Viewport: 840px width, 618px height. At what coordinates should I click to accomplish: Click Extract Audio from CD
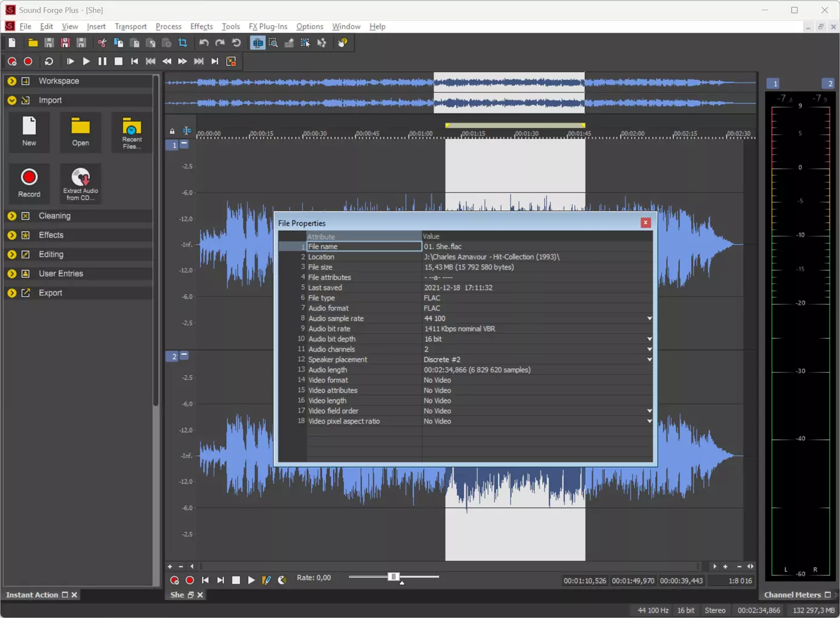click(x=81, y=182)
